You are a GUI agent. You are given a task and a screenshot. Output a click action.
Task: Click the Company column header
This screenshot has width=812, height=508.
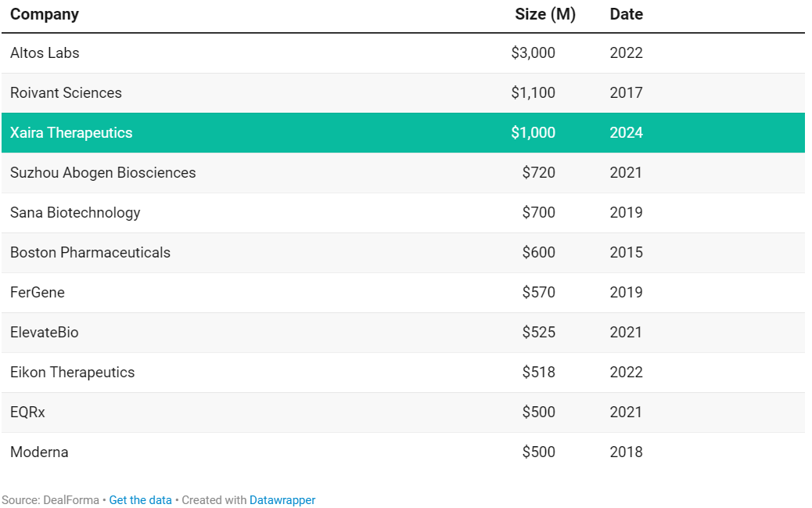click(45, 14)
